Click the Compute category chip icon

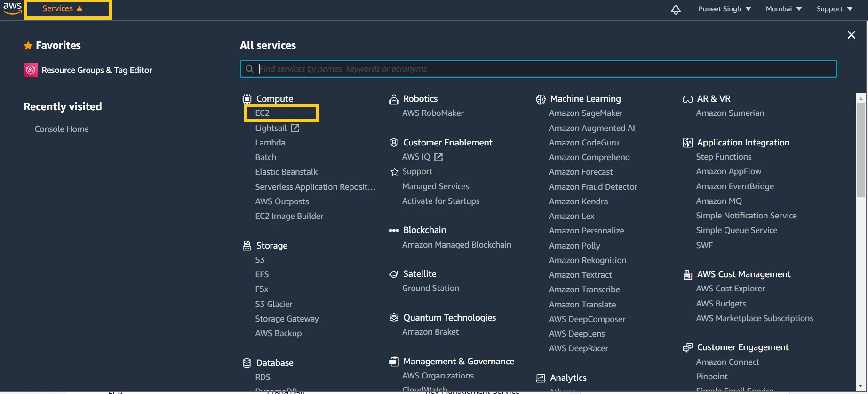coord(247,99)
